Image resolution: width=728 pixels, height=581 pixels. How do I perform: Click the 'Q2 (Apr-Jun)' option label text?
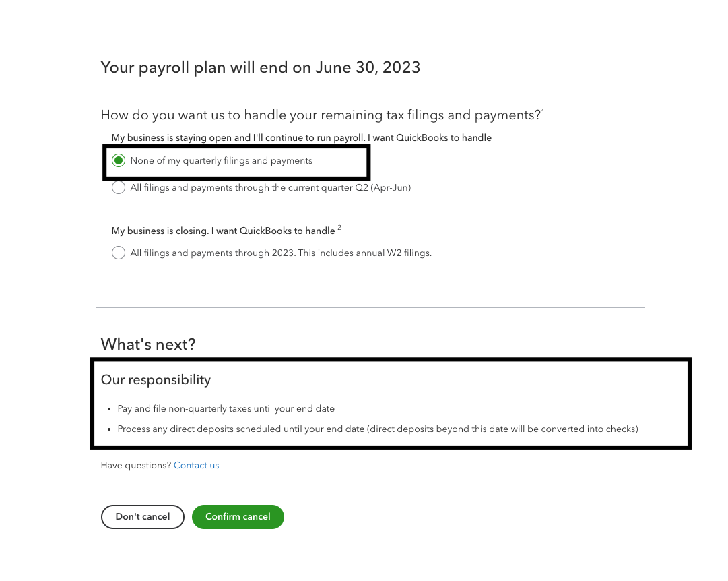(383, 188)
